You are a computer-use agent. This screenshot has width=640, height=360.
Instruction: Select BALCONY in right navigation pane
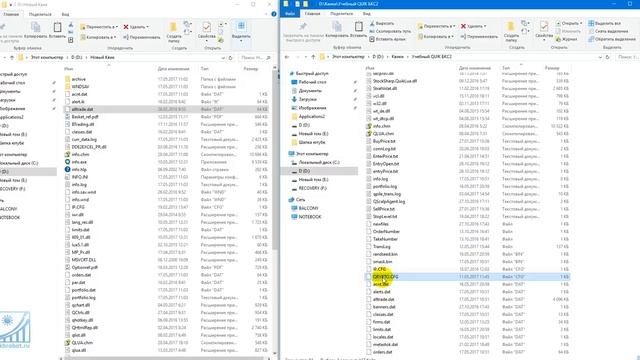tap(308, 208)
